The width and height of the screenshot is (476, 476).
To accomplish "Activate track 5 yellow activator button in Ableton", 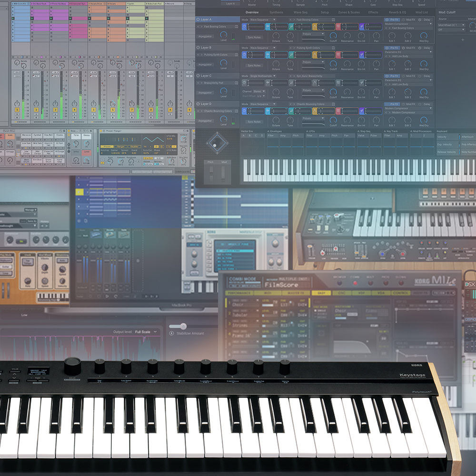I will (93, 110).
